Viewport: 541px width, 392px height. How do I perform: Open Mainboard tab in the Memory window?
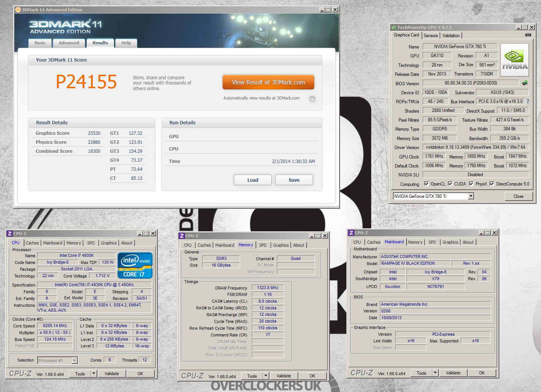tap(225, 245)
